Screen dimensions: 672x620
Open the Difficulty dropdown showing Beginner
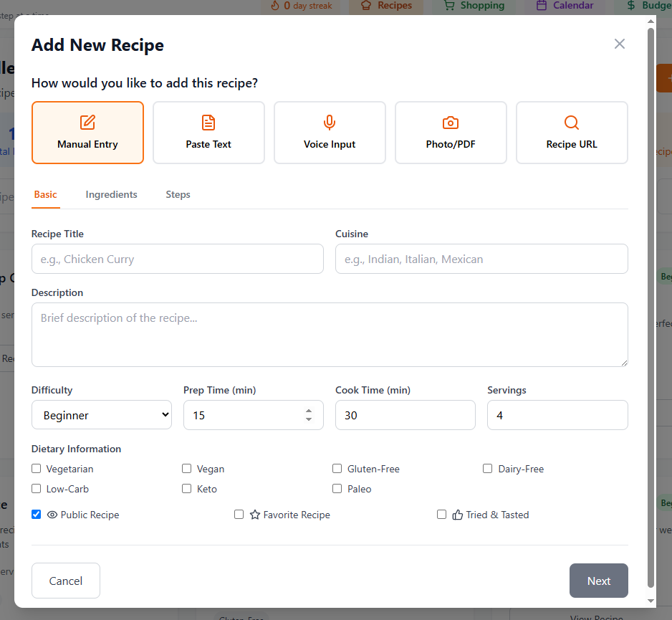(102, 415)
